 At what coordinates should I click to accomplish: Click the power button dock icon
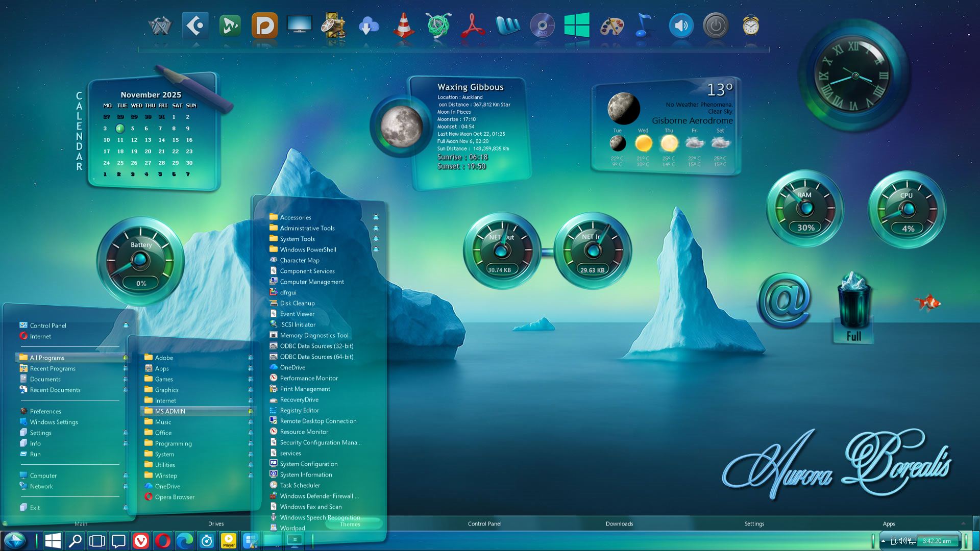716,26
